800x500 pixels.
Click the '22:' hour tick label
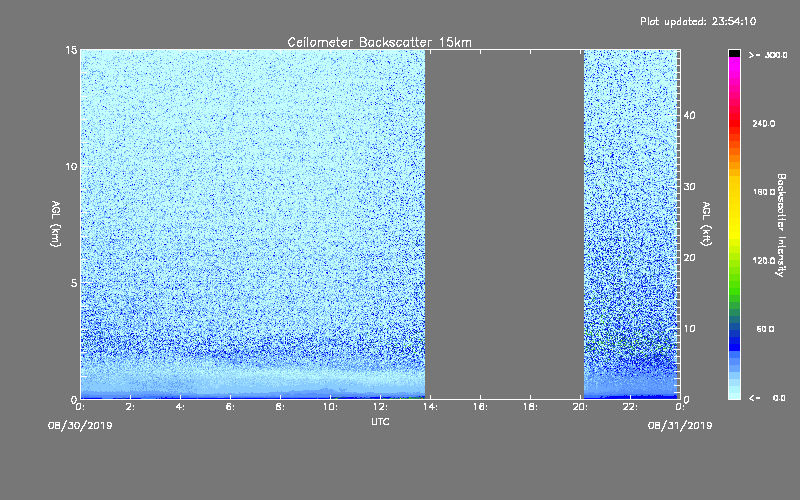point(630,407)
